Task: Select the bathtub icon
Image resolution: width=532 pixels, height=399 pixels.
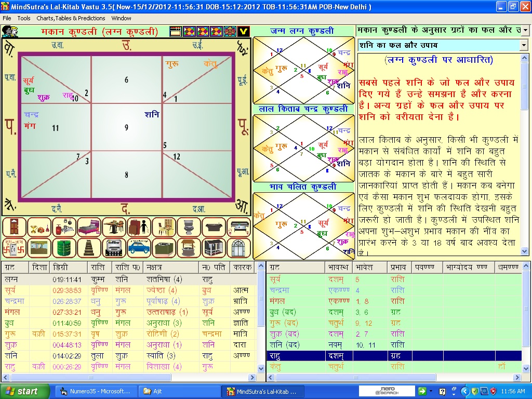Action: point(214,227)
